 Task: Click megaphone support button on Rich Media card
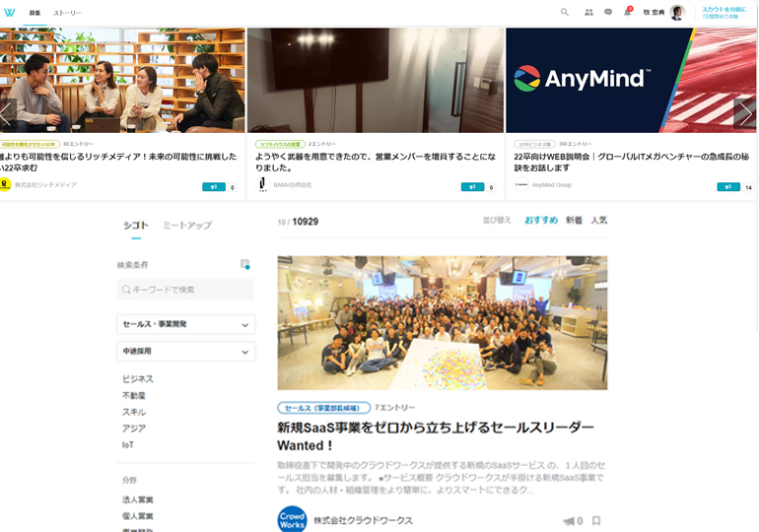pos(214,187)
